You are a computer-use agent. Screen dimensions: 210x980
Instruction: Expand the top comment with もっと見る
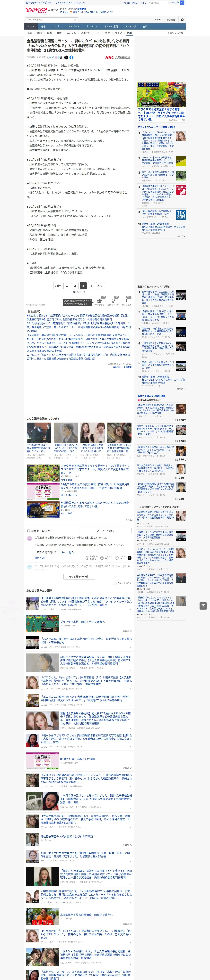[x=68, y=552]
